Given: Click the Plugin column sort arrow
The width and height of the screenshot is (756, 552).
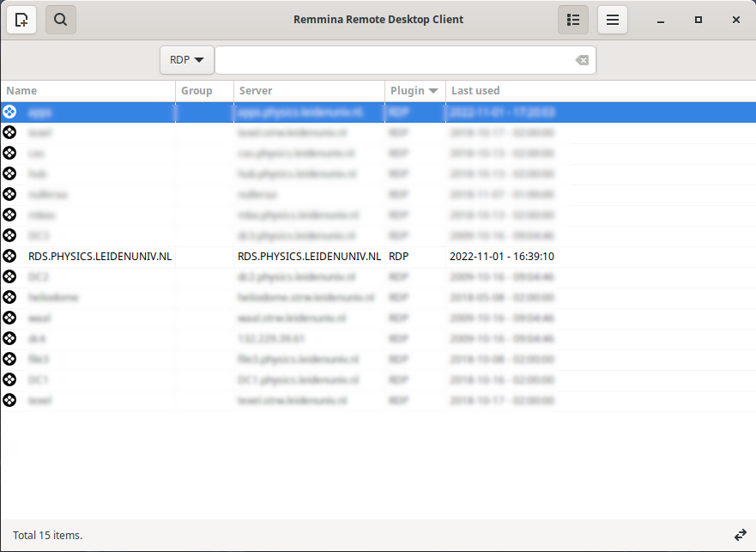Looking at the screenshot, I should (x=433, y=91).
